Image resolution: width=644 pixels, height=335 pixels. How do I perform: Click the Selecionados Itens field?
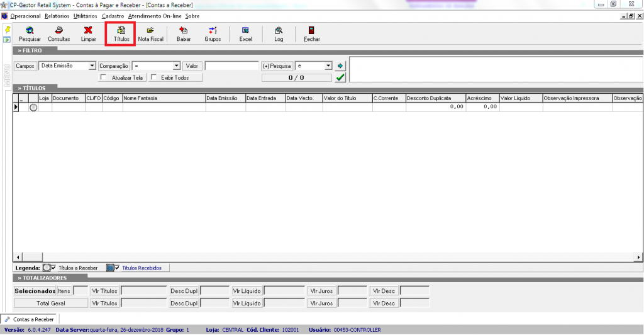click(80, 291)
